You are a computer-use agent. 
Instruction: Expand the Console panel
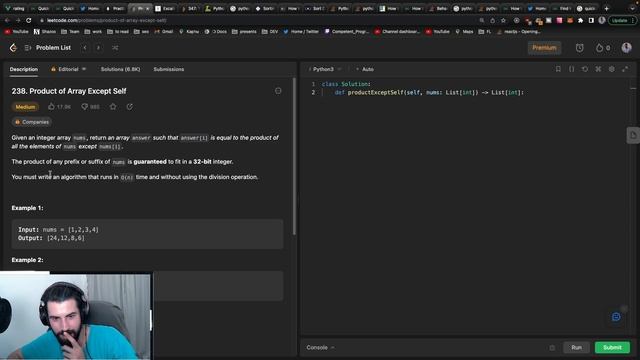coord(320,348)
